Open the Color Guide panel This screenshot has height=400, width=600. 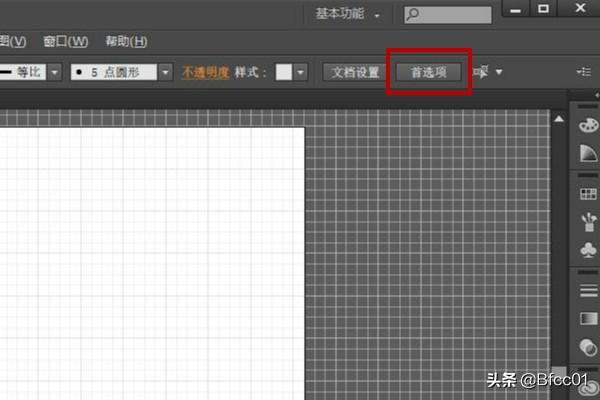click(588, 153)
